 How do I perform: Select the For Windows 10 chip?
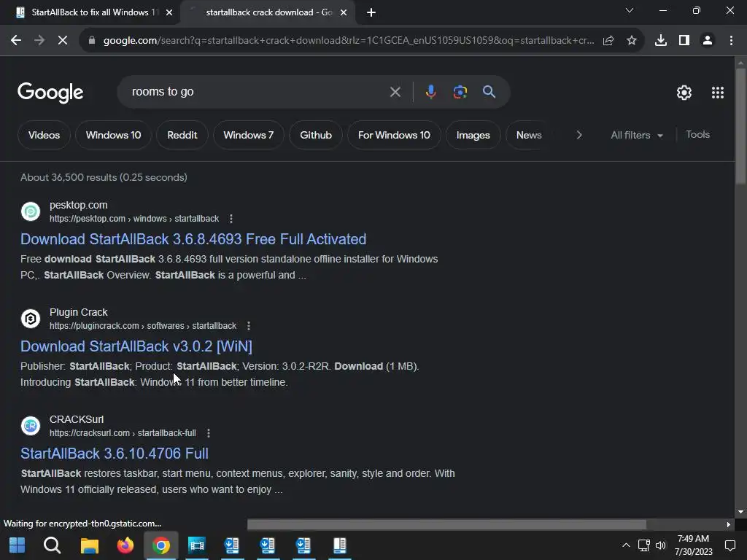[x=394, y=135]
